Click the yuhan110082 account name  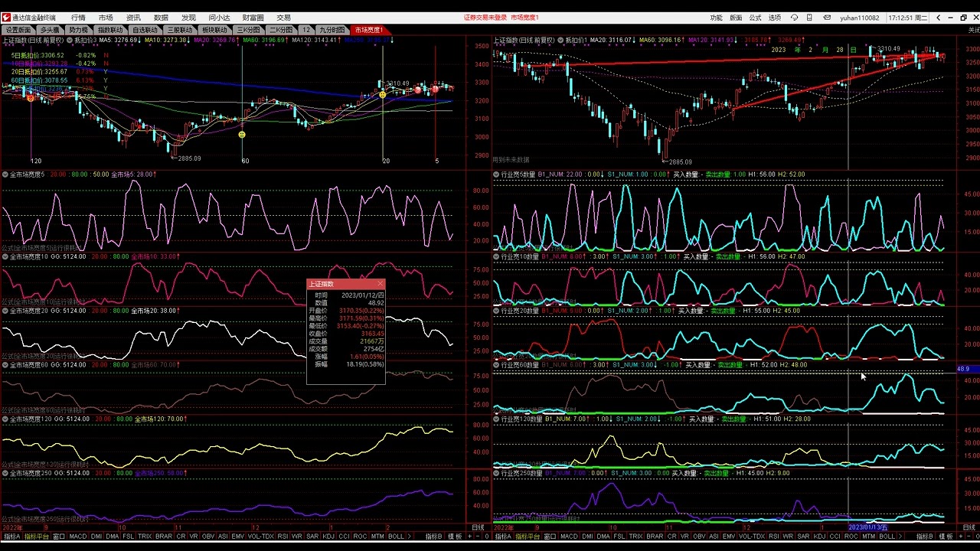[x=859, y=17]
